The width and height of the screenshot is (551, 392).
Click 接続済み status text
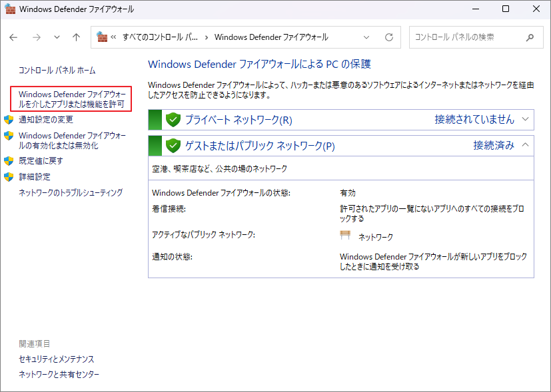coord(494,145)
